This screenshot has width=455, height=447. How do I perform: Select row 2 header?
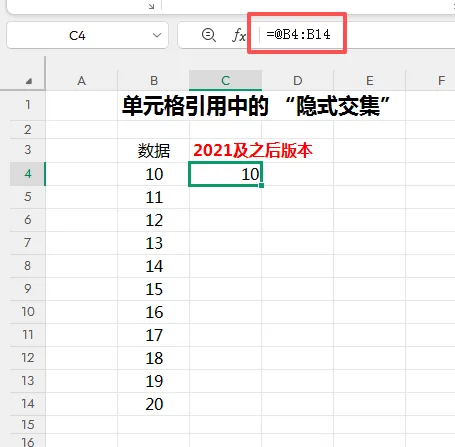[x=28, y=129]
